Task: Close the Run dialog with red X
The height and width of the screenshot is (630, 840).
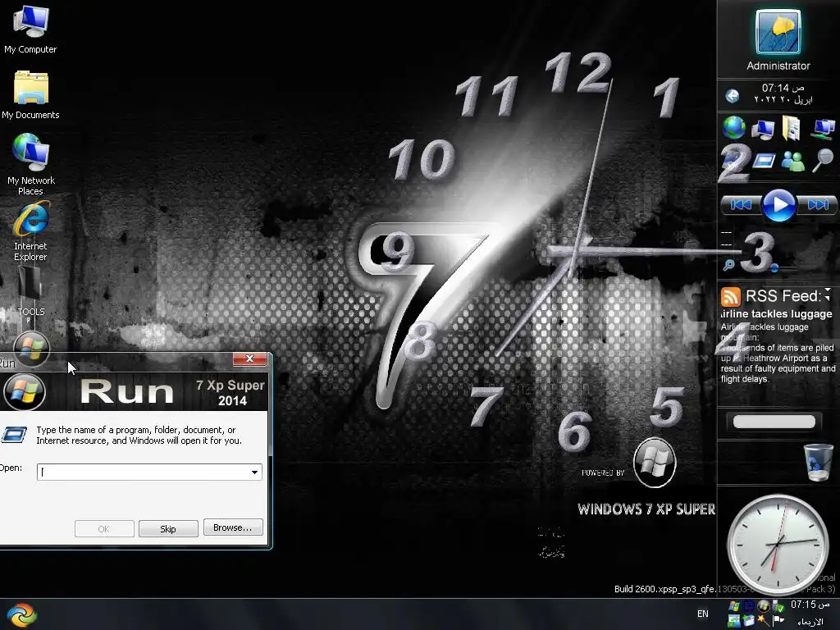Action: pos(249,358)
